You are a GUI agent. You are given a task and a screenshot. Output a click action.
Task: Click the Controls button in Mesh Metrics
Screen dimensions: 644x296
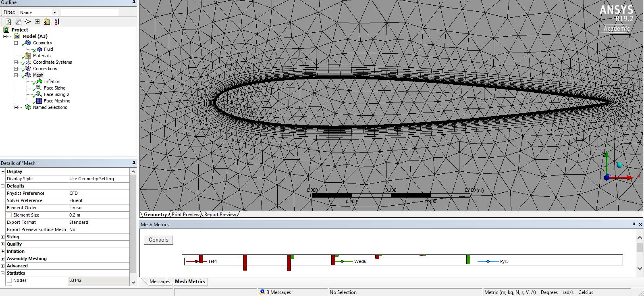158,240
